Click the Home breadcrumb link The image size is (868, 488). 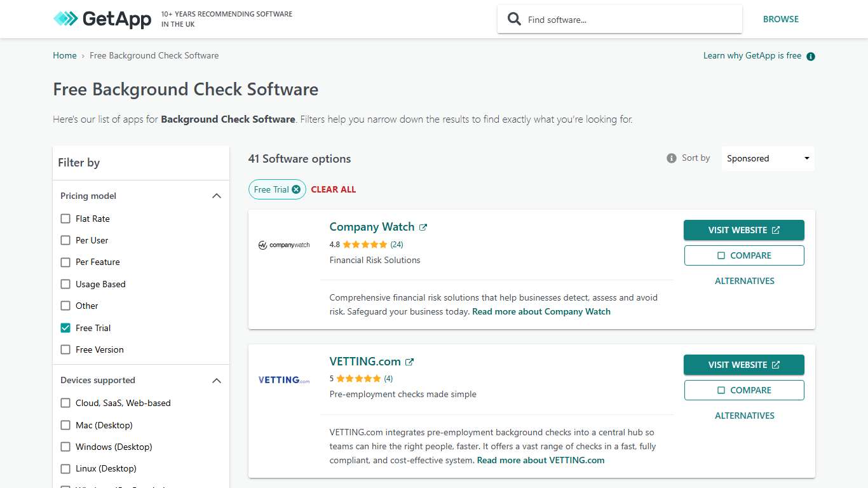pos(64,55)
